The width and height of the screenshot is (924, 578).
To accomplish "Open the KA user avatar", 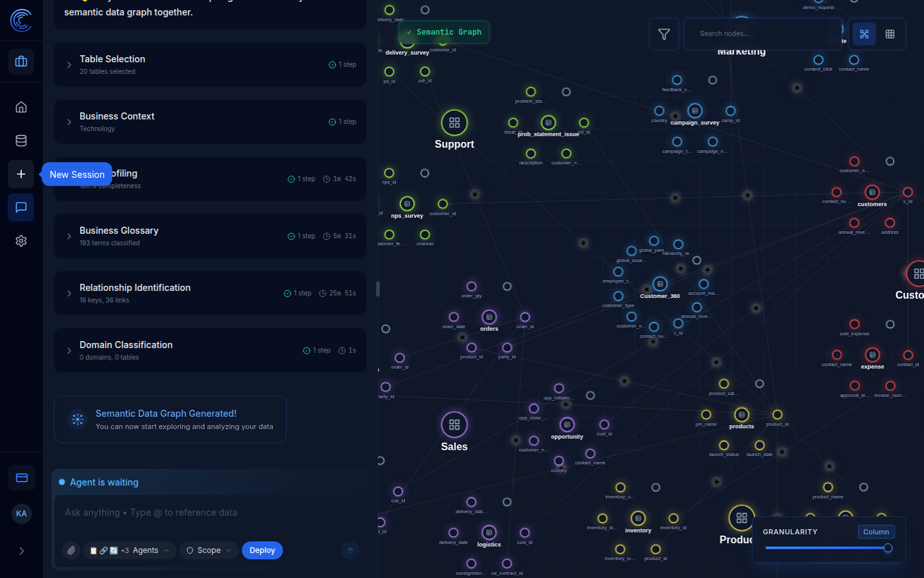I will coord(21,514).
